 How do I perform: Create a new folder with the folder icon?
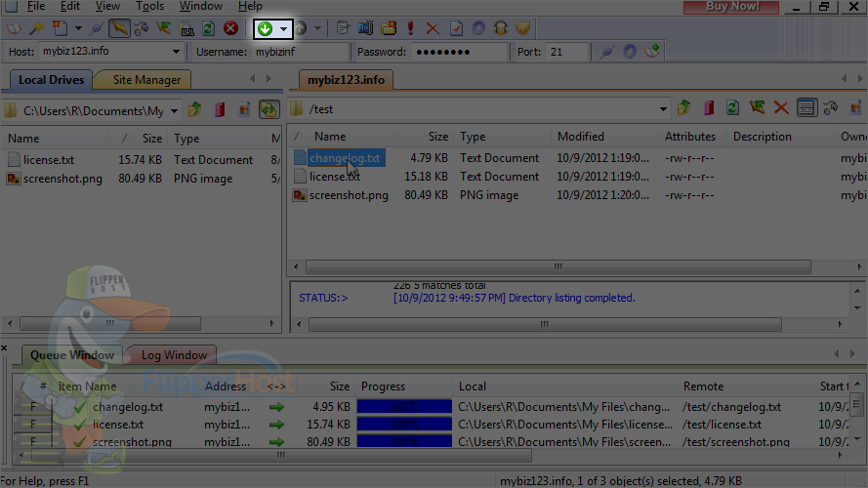[x=389, y=28]
